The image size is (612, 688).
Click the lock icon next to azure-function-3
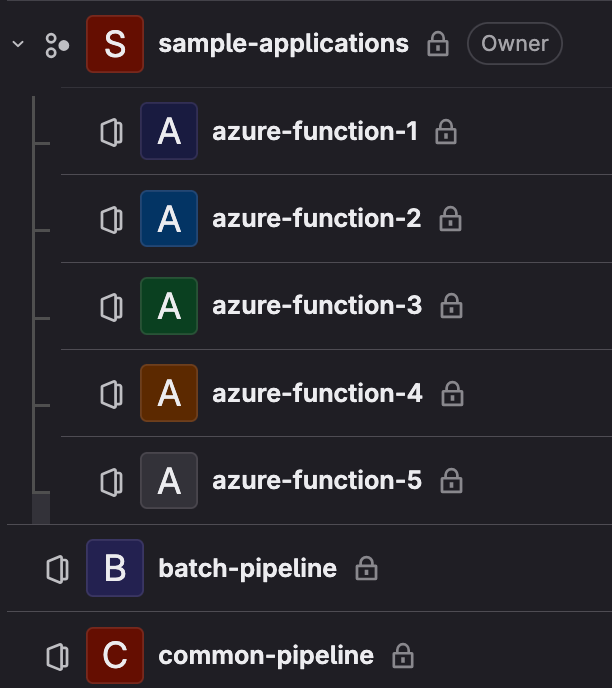tap(451, 306)
